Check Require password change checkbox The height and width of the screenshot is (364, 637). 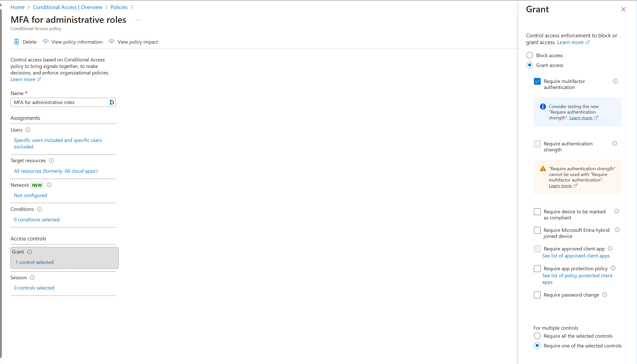[x=537, y=295]
